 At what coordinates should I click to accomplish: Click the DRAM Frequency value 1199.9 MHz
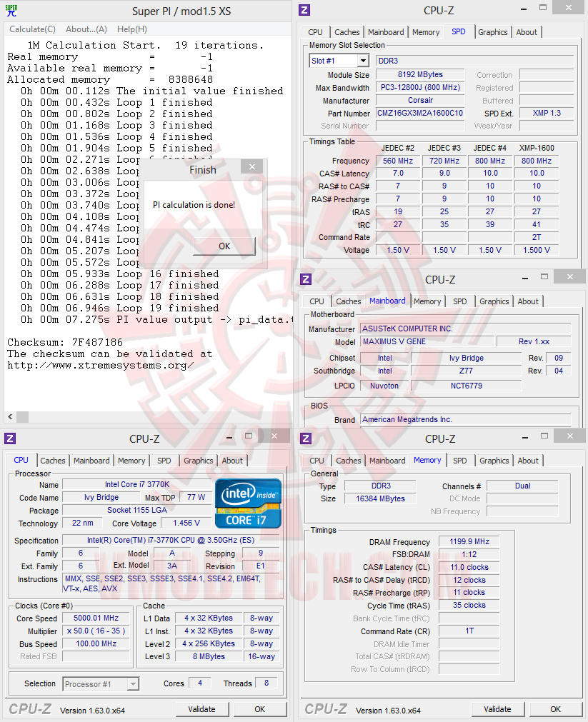coord(469,541)
